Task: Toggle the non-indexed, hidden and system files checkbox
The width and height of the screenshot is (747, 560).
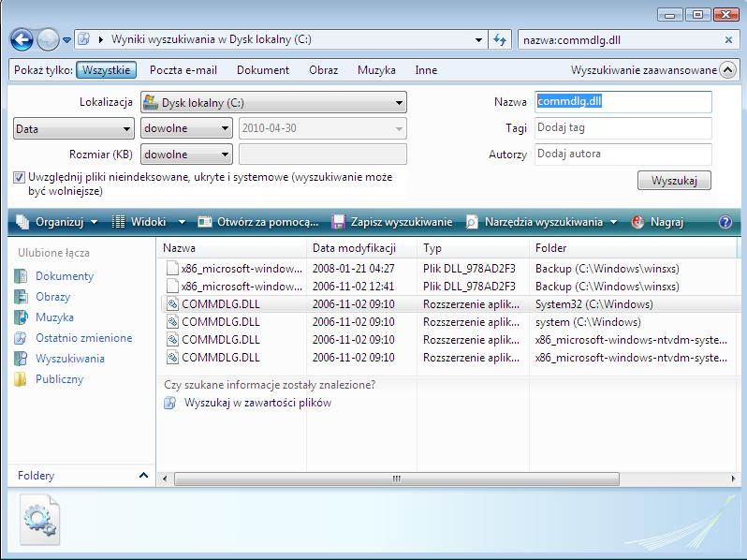Action: (x=20, y=177)
